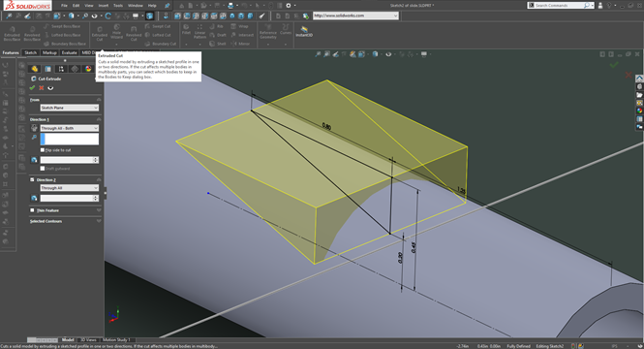Open the Direction 1 Through All - Both dropdown

(x=70, y=128)
